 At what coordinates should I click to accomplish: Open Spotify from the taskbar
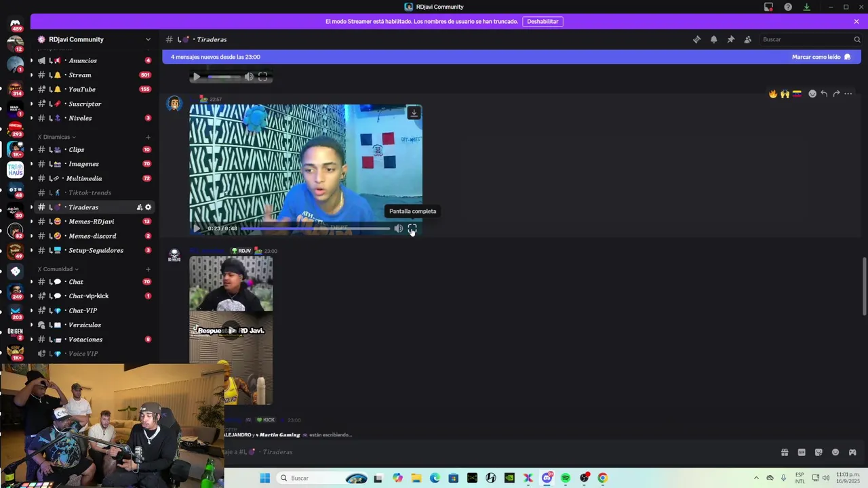coord(566,478)
